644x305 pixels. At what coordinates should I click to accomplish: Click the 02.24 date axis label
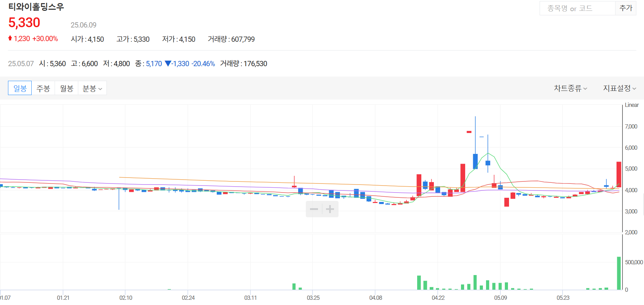pyautogui.click(x=188, y=298)
